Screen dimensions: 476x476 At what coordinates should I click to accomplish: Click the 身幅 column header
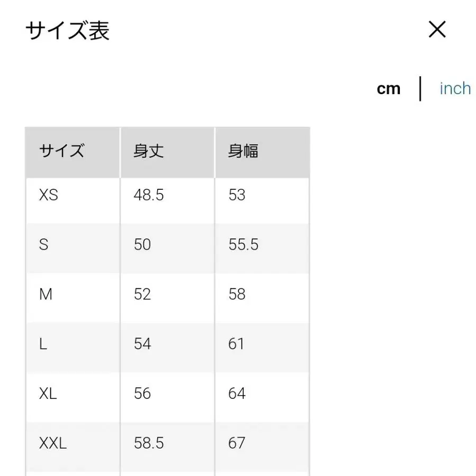pos(242,151)
